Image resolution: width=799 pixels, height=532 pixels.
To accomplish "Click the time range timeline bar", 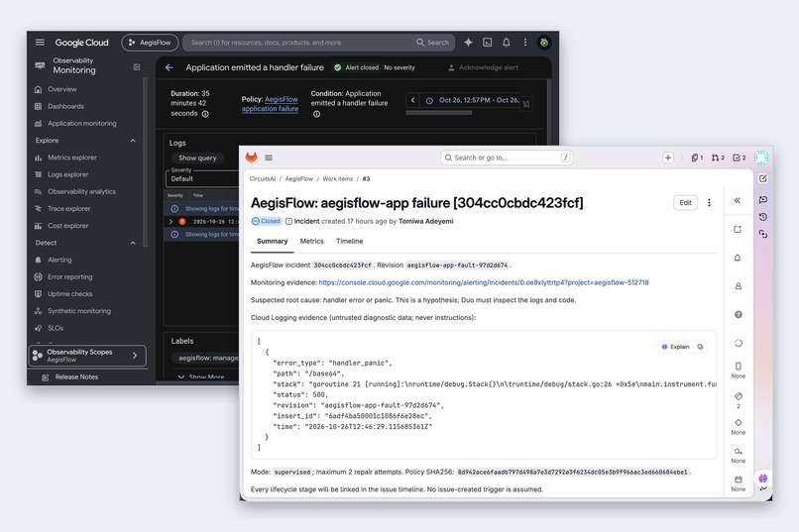I will 439,113.
